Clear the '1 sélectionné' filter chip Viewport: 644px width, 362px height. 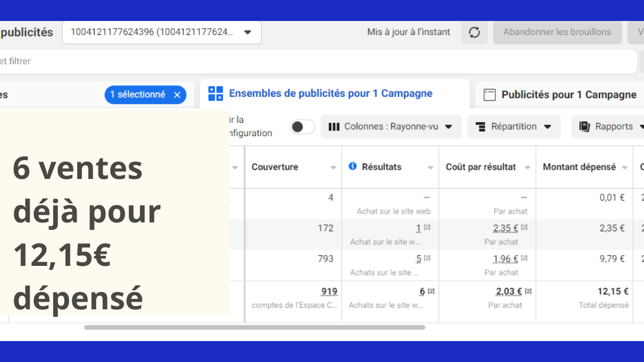177,95
